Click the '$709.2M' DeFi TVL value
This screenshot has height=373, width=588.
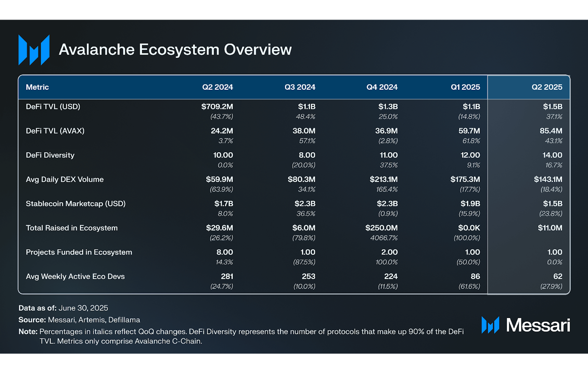tap(217, 106)
